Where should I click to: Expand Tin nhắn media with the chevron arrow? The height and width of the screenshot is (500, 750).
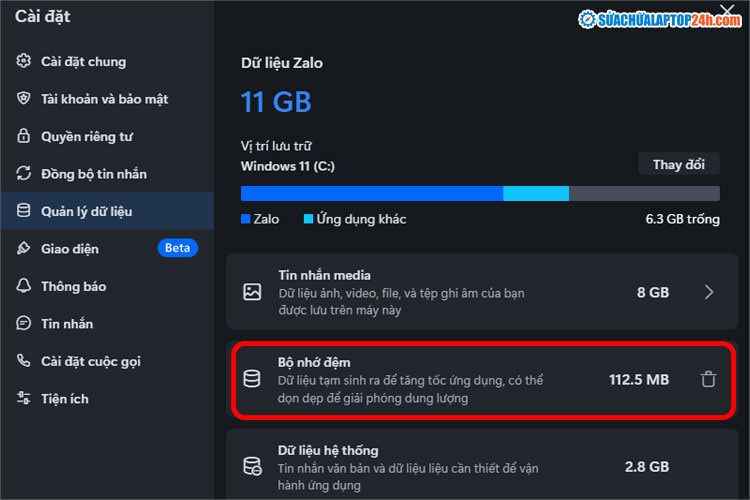point(708,292)
